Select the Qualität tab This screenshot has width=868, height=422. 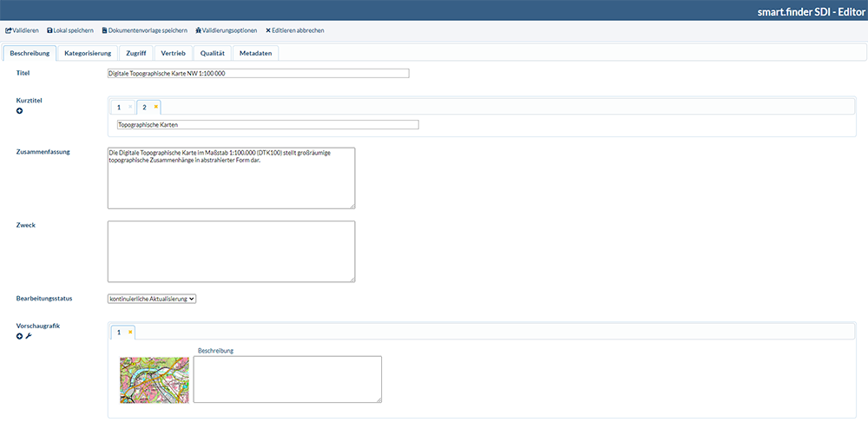coord(213,53)
